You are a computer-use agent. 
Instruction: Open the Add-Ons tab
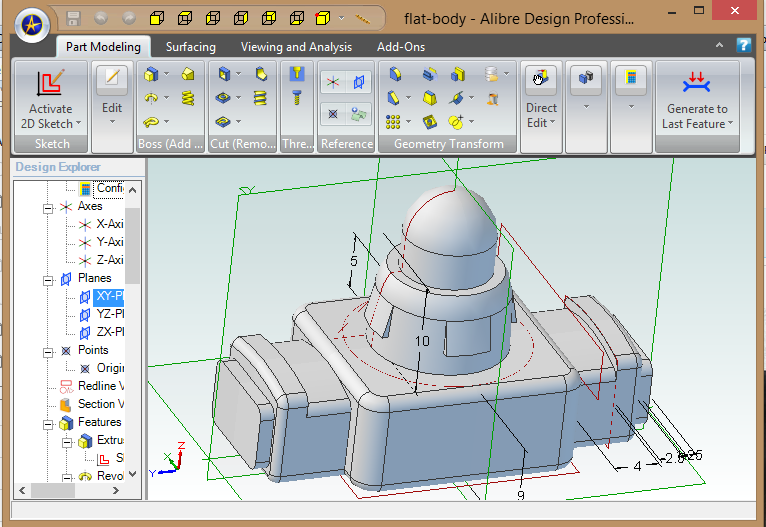tap(401, 47)
